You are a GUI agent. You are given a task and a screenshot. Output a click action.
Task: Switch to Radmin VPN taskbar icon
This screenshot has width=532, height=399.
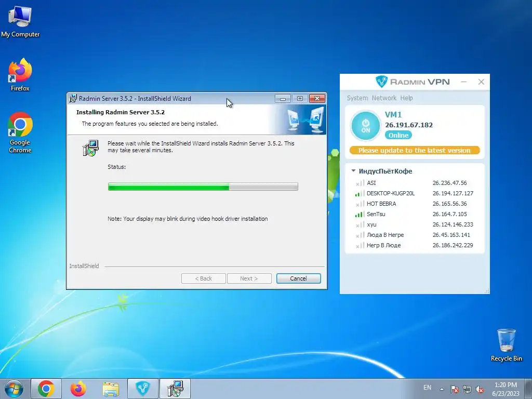click(x=143, y=389)
